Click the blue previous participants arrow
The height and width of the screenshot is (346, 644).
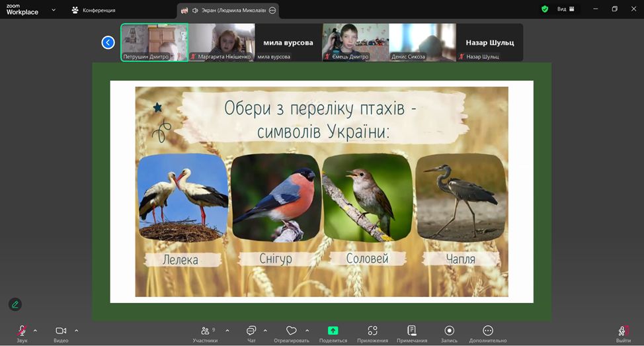click(x=108, y=42)
